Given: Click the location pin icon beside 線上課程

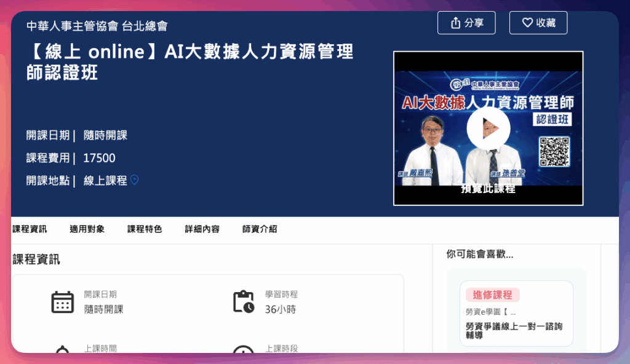Looking at the screenshot, I should coord(135,180).
